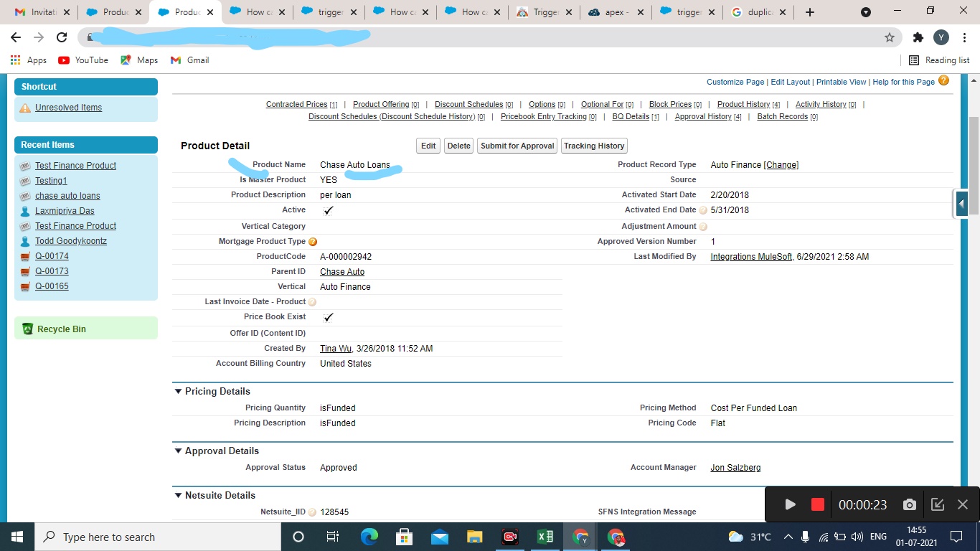The height and width of the screenshot is (551, 980).
Task: Switch to the Trailhead Trigger tab
Action: [x=545, y=12]
